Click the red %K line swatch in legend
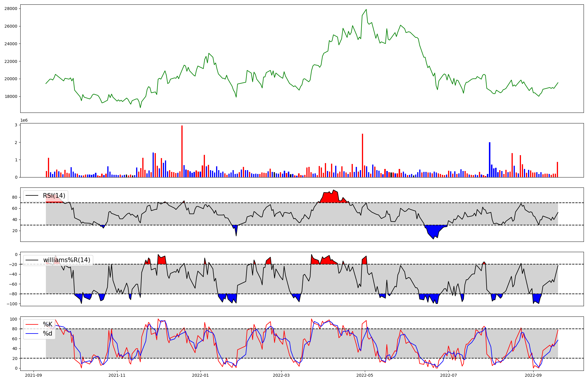The width and height of the screenshot is (588, 382). click(32, 324)
